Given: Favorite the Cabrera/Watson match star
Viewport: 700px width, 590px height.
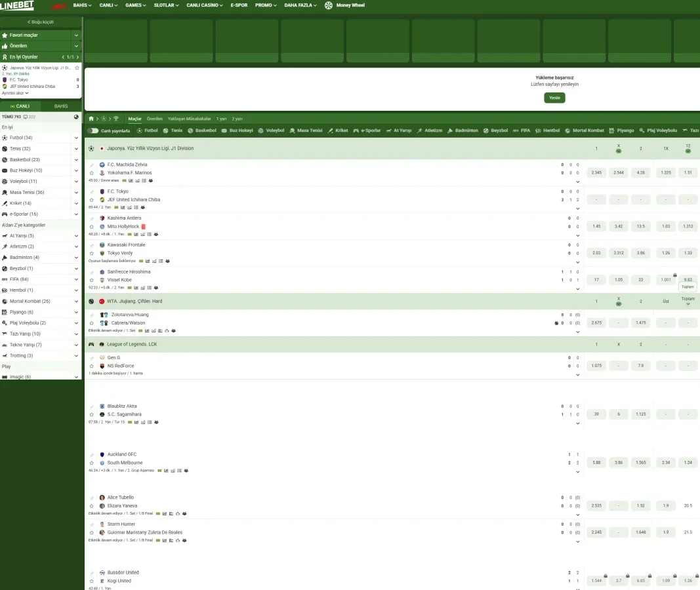Looking at the screenshot, I should coord(91,323).
